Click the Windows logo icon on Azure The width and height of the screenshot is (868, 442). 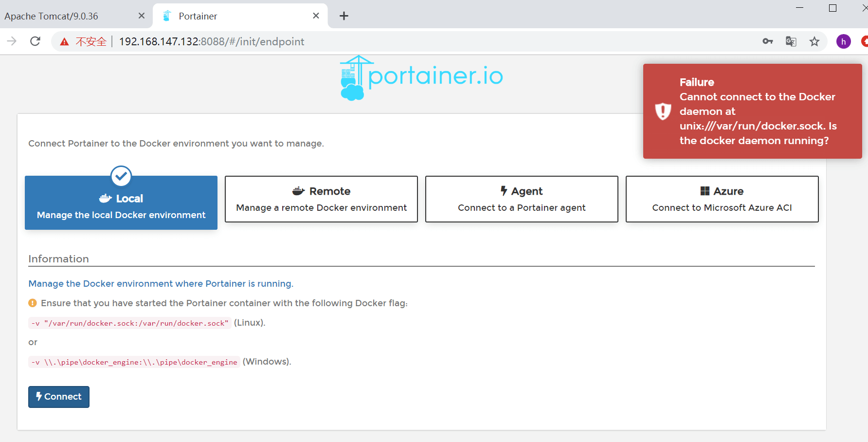(x=705, y=191)
